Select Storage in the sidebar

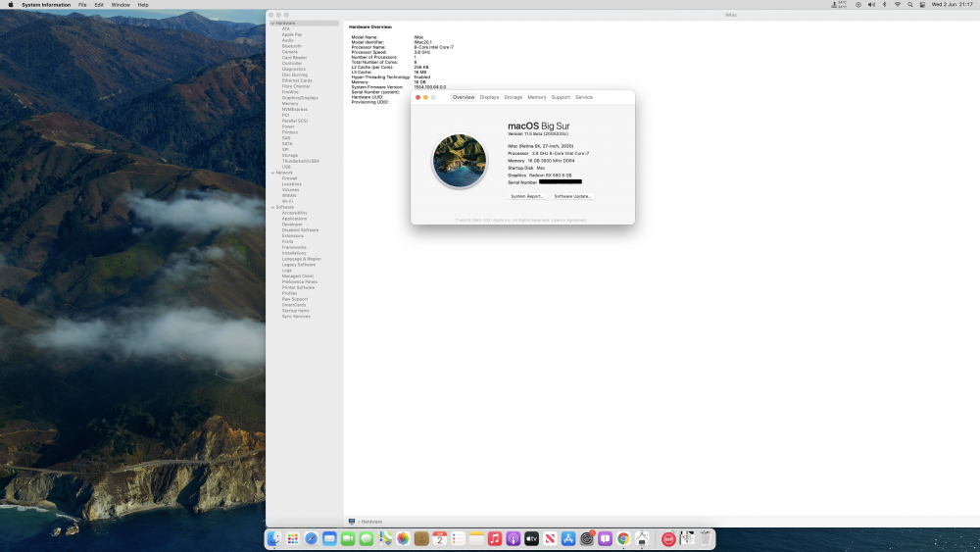pos(290,156)
